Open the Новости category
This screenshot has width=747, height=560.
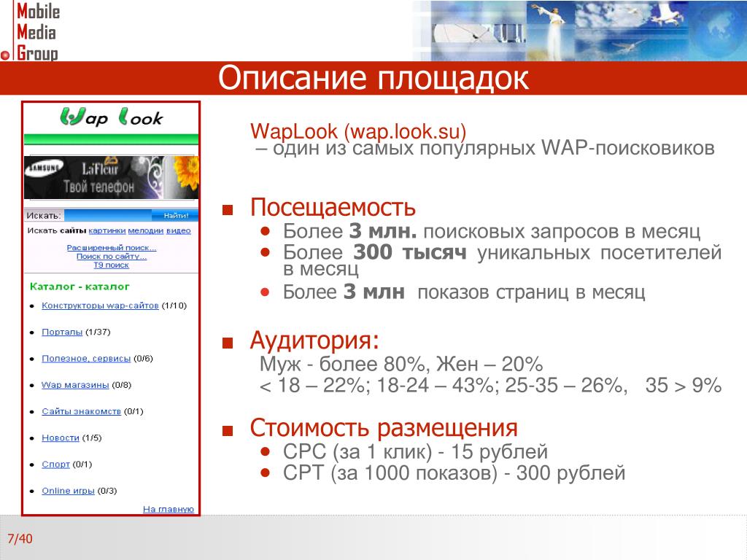click(x=61, y=437)
